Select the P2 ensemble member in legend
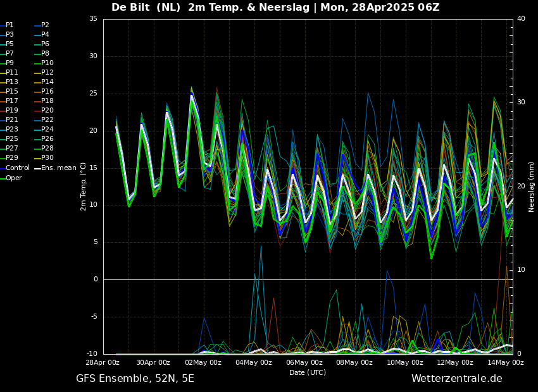Screen dimensions: 538x392 point(45,25)
